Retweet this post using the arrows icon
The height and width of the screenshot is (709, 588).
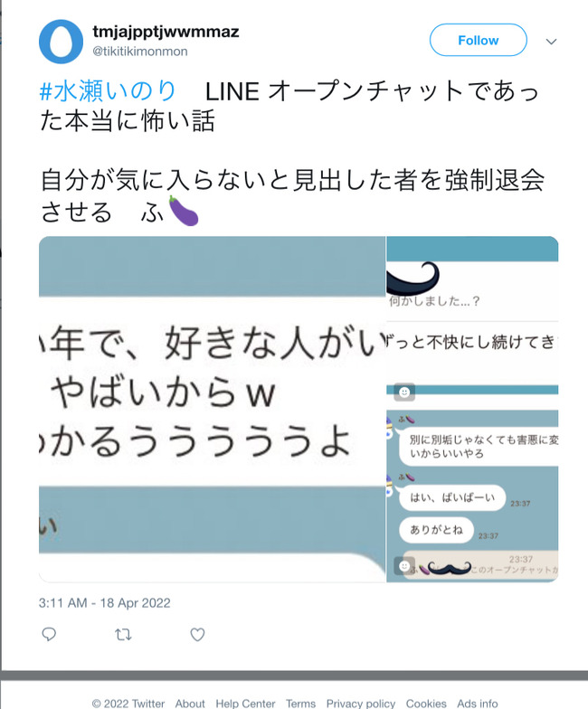(123, 635)
